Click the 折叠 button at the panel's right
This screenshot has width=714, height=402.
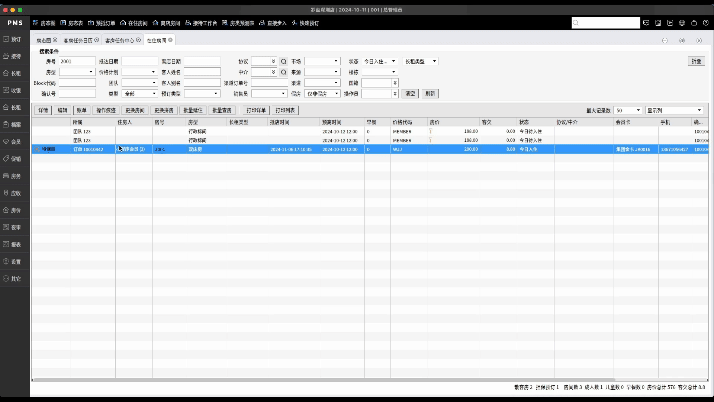[696, 61]
